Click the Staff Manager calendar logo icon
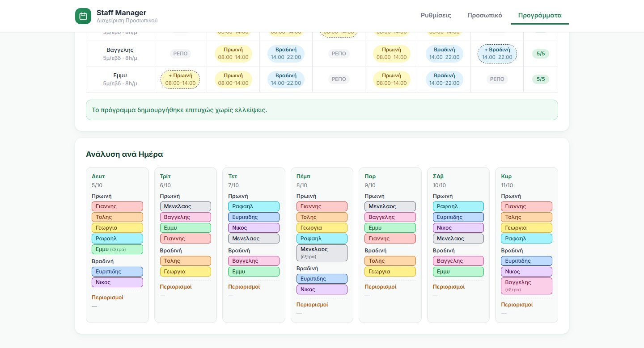Image resolution: width=644 pixels, height=348 pixels. tap(83, 16)
